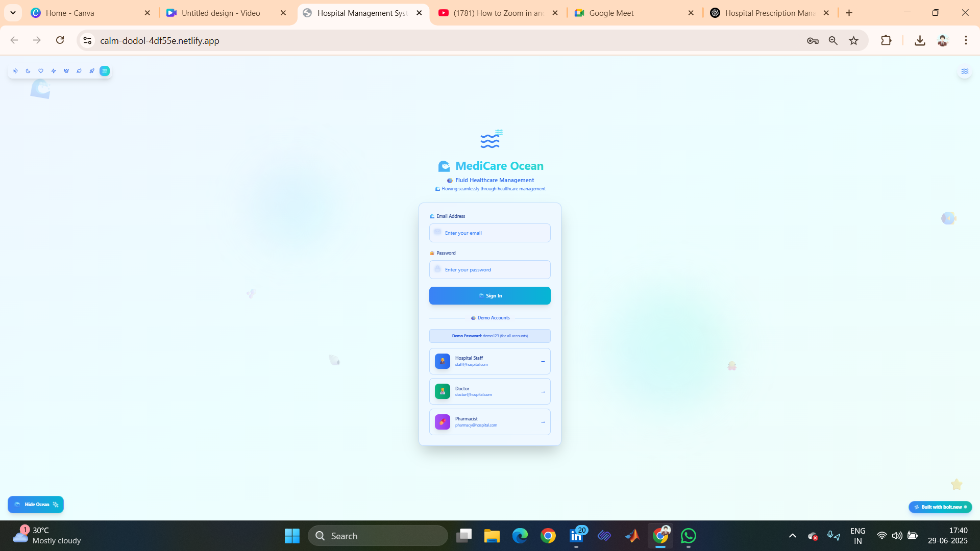Select the leaf theme icon
This screenshot has height=551, width=980.
[79, 71]
